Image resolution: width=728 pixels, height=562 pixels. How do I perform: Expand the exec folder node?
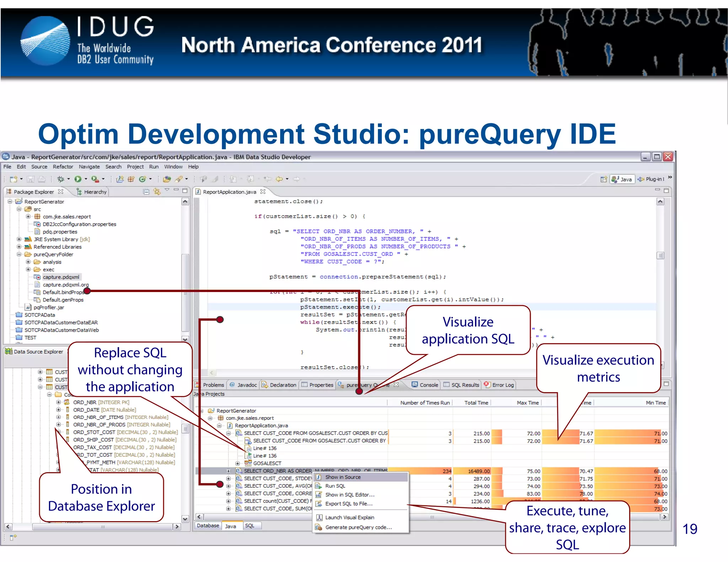(28, 269)
